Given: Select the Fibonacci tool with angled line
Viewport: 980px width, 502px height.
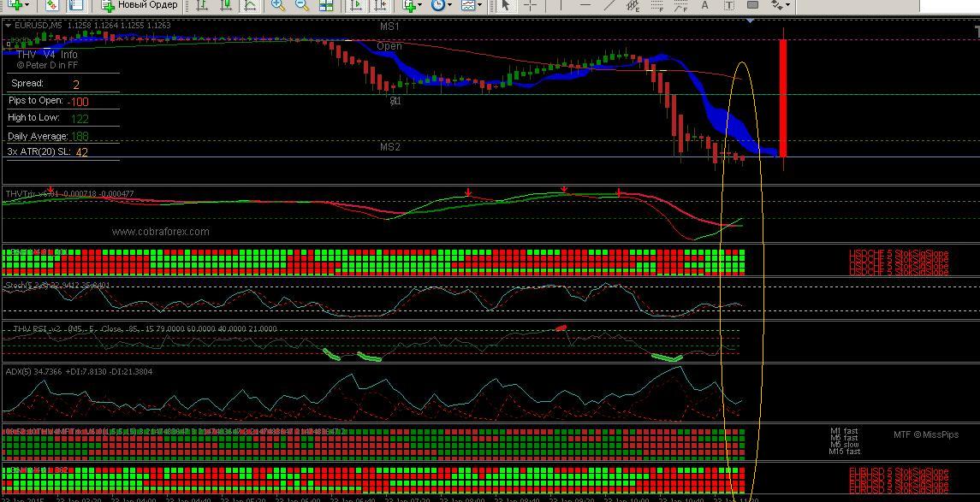Looking at the screenshot, I should [680, 5].
